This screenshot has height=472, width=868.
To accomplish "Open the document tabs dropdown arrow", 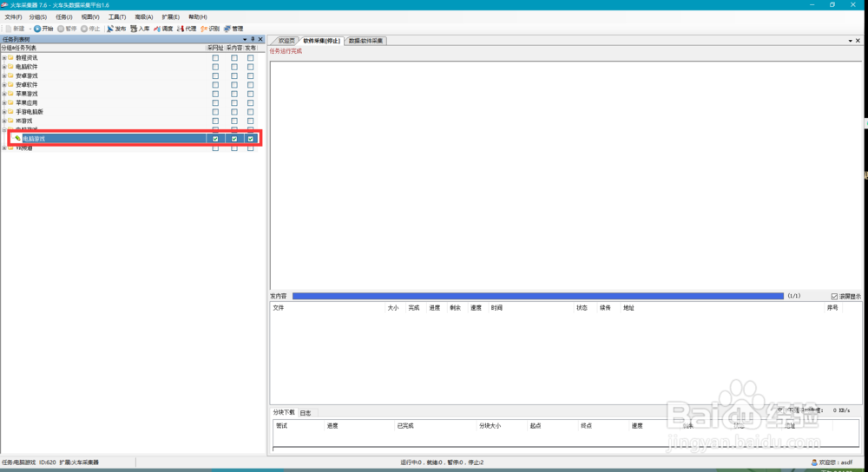I will point(851,41).
